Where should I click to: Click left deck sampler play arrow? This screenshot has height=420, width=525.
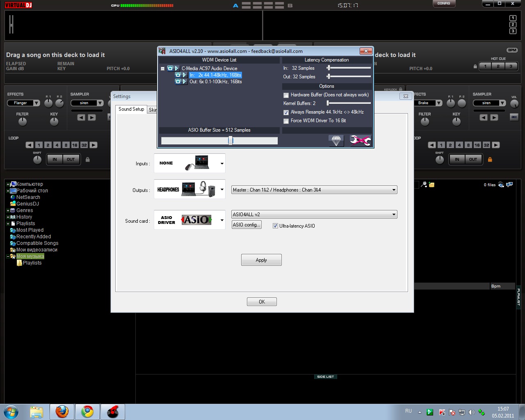click(92, 117)
